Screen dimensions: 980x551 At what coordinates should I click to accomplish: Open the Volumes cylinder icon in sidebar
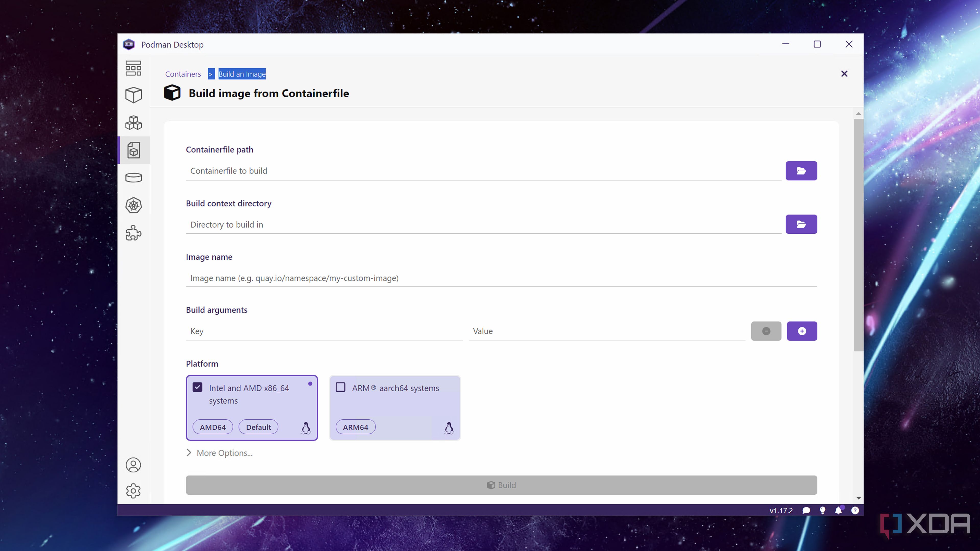point(133,178)
